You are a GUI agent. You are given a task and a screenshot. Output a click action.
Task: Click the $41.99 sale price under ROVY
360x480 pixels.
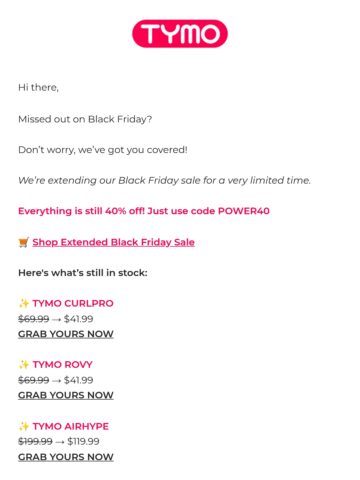click(79, 380)
